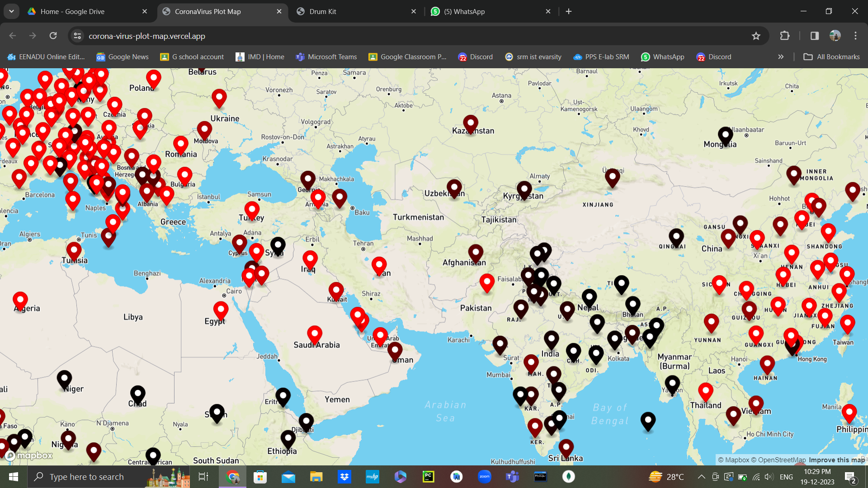Viewport: 868px width, 488px height.
Task: Click the red marker on Taiwan
Action: coord(847,324)
